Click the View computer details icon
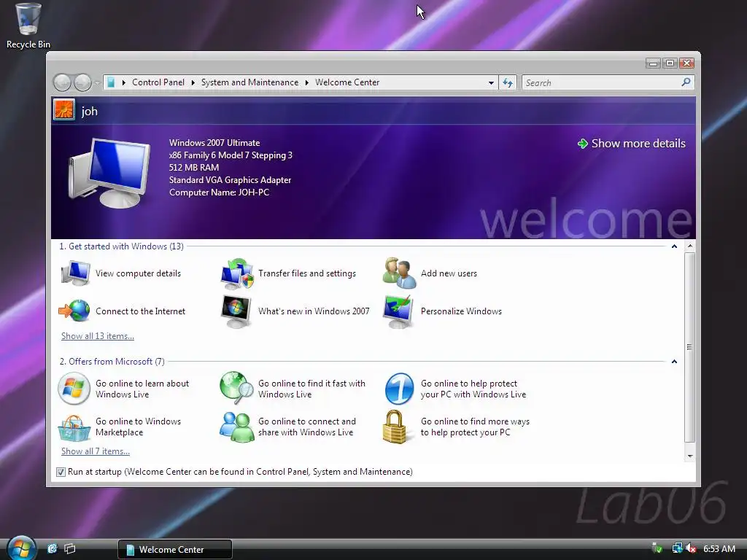The width and height of the screenshot is (747, 560). (x=75, y=273)
